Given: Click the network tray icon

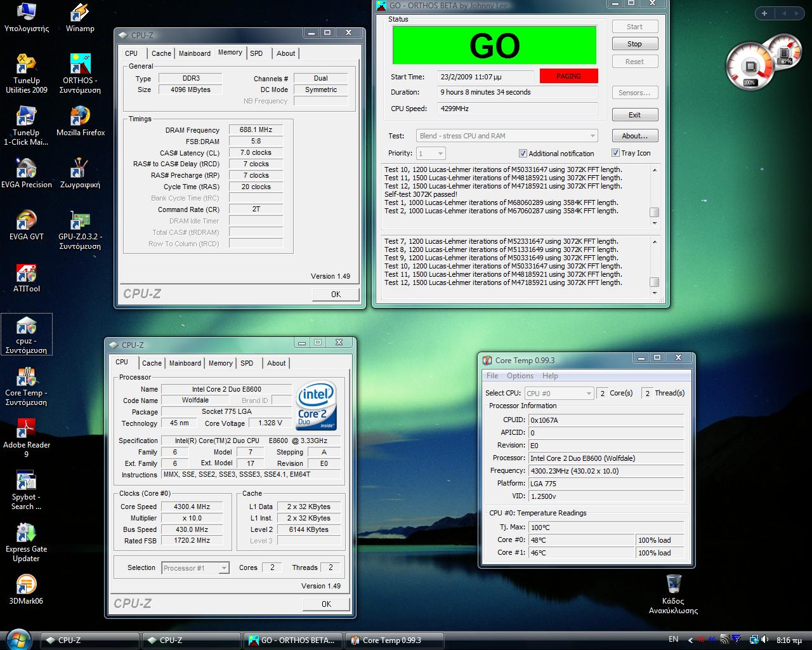Looking at the screenshot, I should coord(754,640).
